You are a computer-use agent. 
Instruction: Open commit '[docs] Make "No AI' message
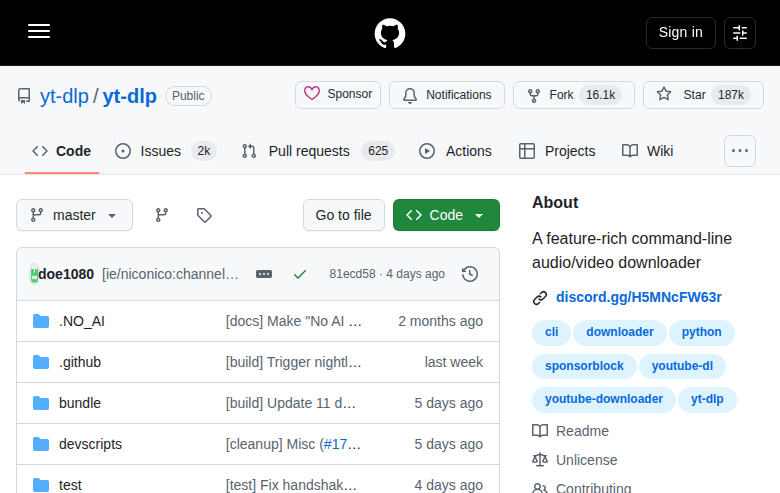pos(293,321)
